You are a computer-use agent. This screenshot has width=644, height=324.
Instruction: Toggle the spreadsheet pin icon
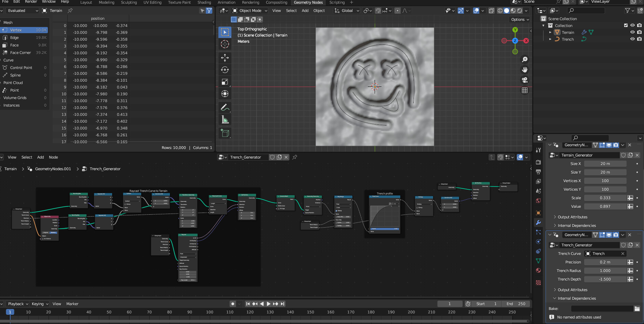point(70,11)
